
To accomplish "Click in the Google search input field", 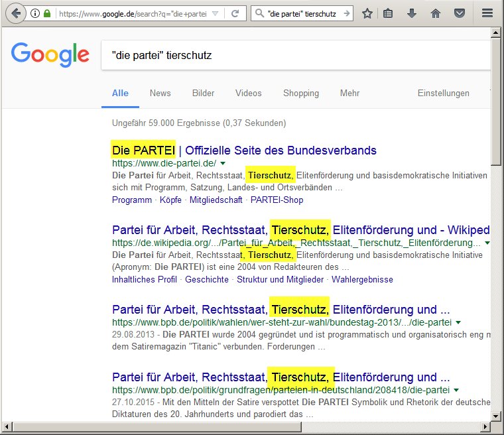I will [292, 56].
